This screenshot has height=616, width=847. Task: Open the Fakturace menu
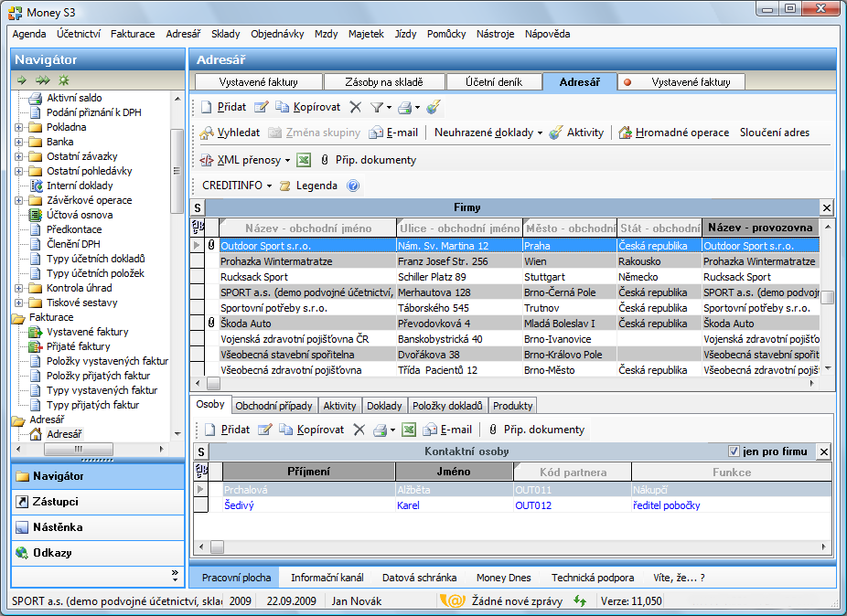tap(133, 34)
